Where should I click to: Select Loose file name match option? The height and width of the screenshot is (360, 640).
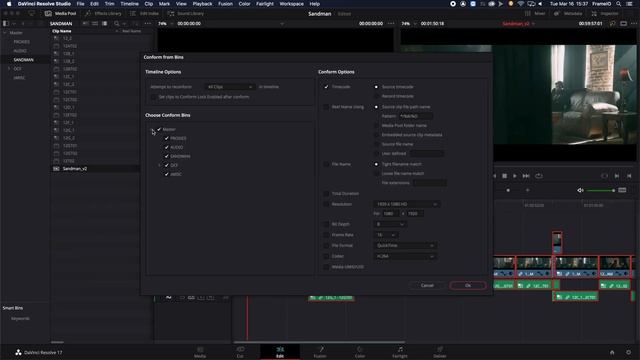(x=376, y=173)
